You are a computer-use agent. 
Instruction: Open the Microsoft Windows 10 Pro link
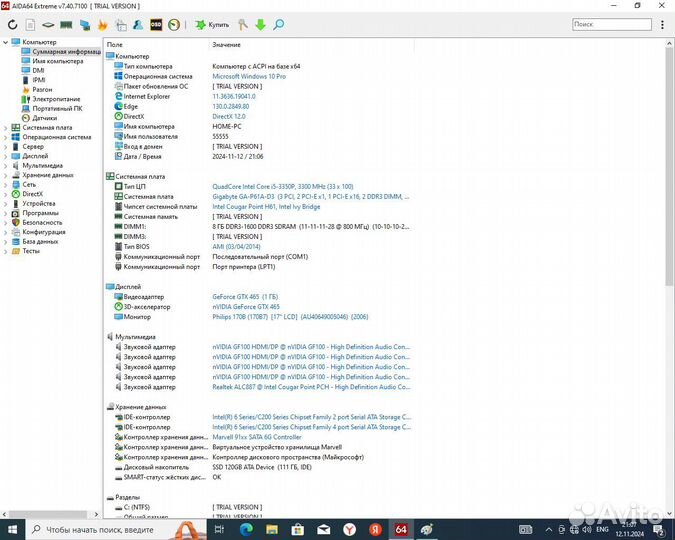point(249,76)
